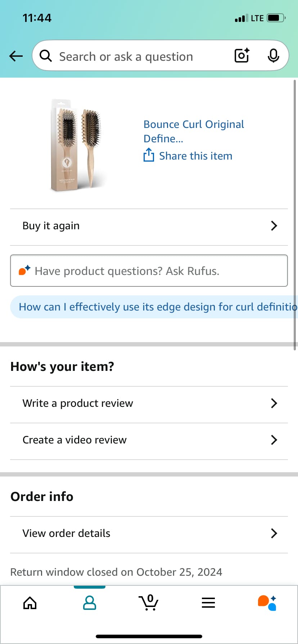The width and height of the screenshot is (298, 644).
Task: Open Create a video review chevron
Action: coord(274,440)
